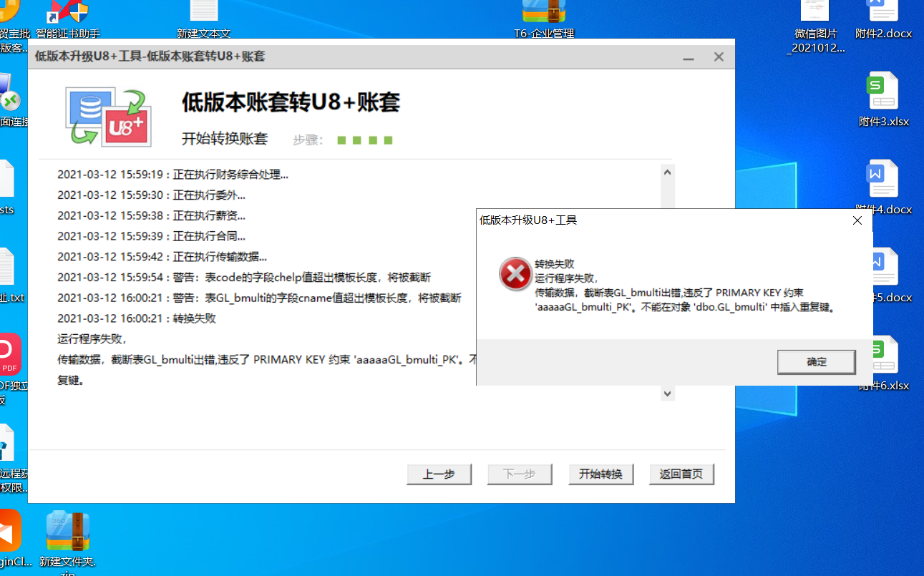This screenshot has width=924, height=576.
Task: Open 微信图片_2021012 desktop file
Action: pyautogui.click(x=815, y=27)
